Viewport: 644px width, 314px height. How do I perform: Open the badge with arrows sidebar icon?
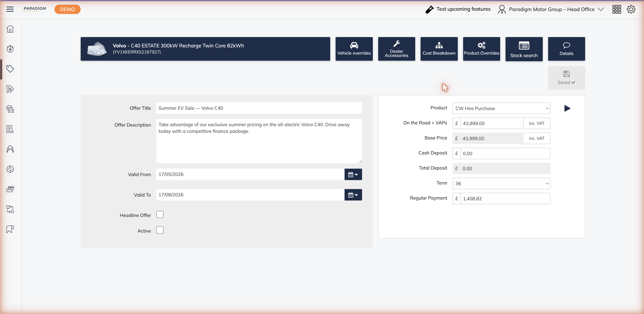point(10,169)
